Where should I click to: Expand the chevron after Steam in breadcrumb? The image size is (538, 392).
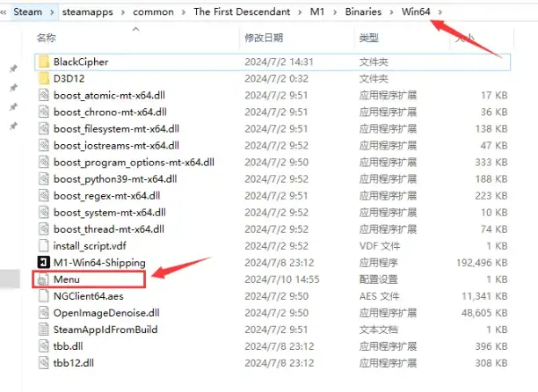coord(52,12)
